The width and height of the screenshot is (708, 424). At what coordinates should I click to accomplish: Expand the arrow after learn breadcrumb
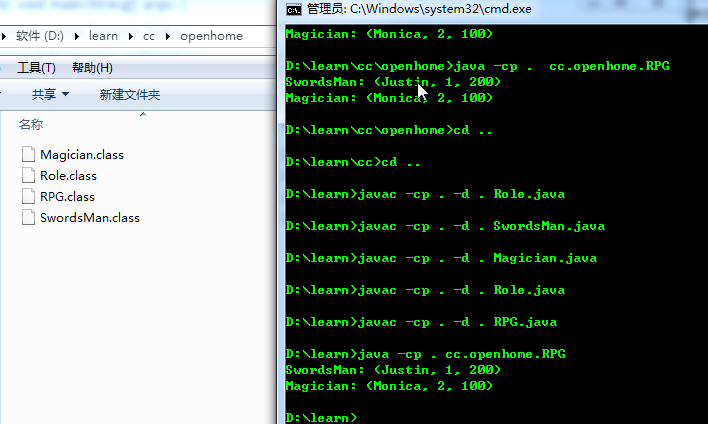[x=131, y=36]
